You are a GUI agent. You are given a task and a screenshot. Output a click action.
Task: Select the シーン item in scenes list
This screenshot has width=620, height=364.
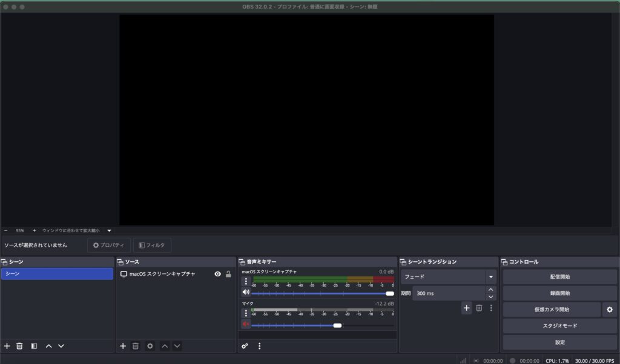(57, 274)
